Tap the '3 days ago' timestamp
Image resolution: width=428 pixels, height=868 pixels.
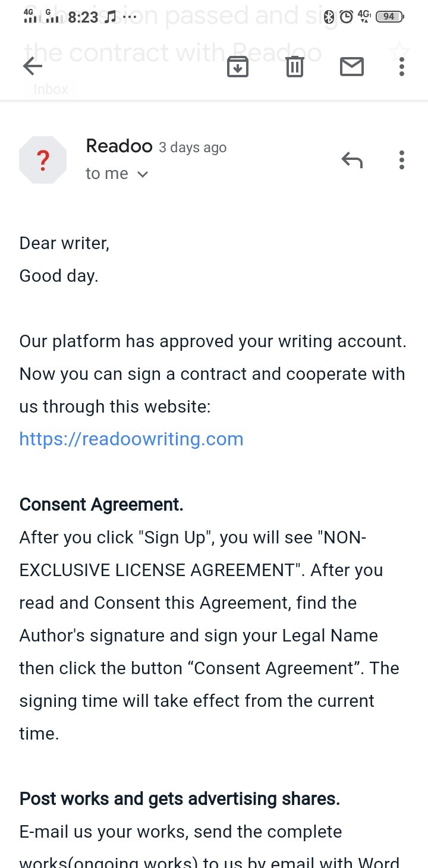pos(193,147)
